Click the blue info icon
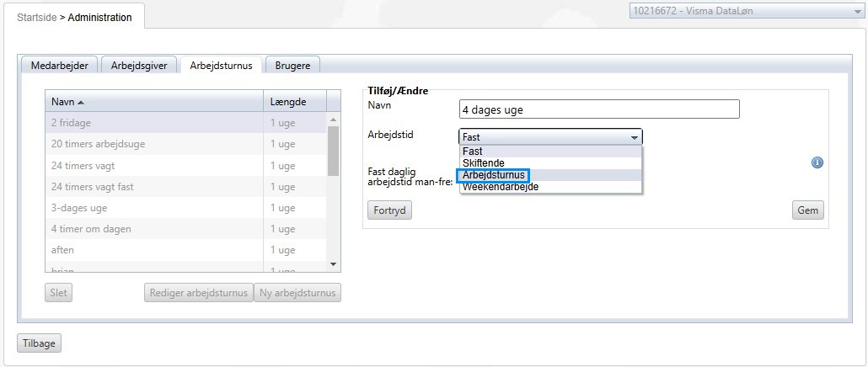This screenshot has height=367, width=868. click(x=817, y=163)
